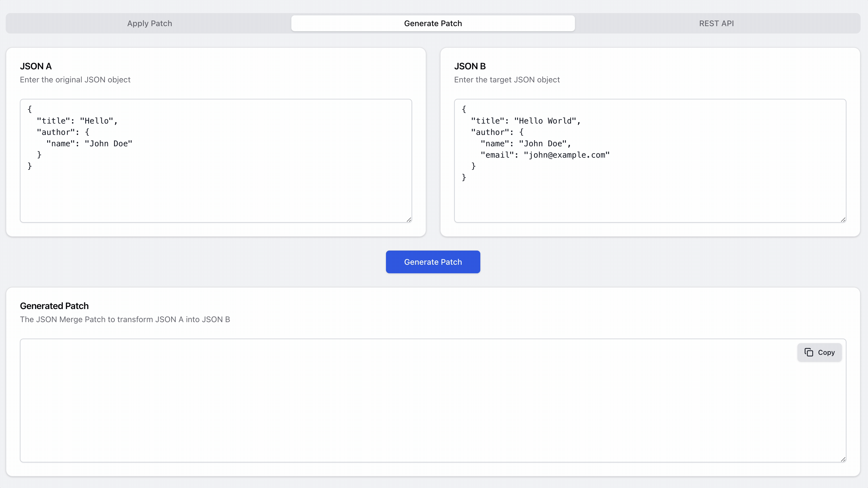Click the resize handle of the output textarea

pos(843,459)
